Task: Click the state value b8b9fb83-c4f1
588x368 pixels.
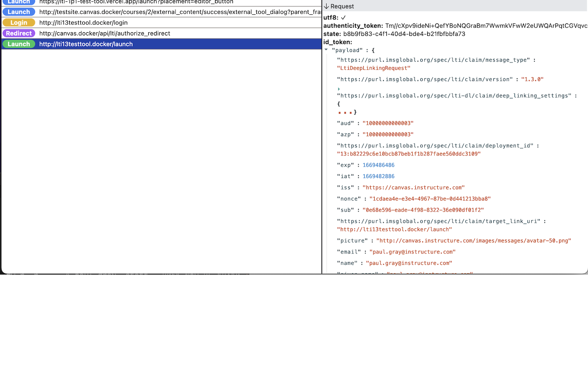Action: click(x=404, y=34)
